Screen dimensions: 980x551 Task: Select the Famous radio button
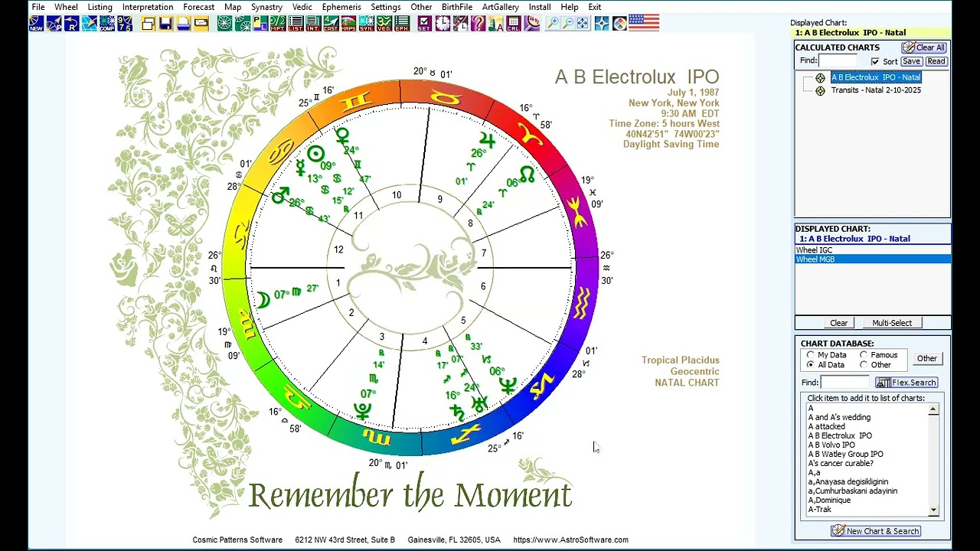click(864, 355)
